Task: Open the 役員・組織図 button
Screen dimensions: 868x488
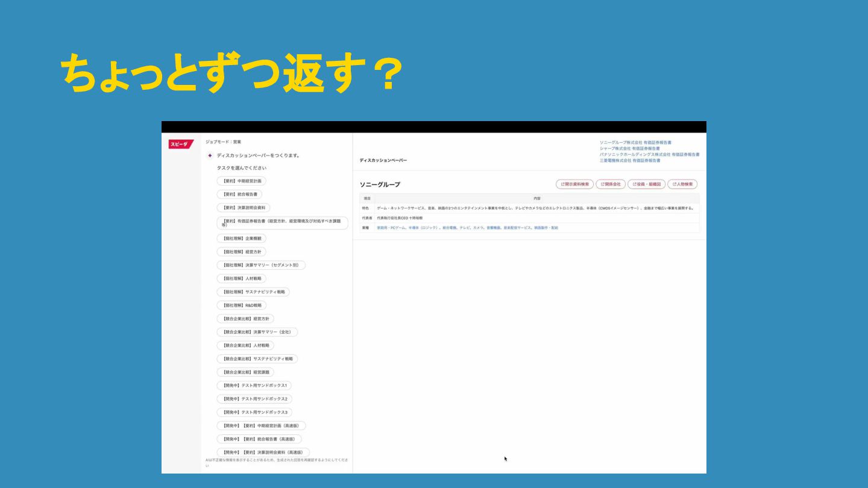Action: [x=647, y=184]
